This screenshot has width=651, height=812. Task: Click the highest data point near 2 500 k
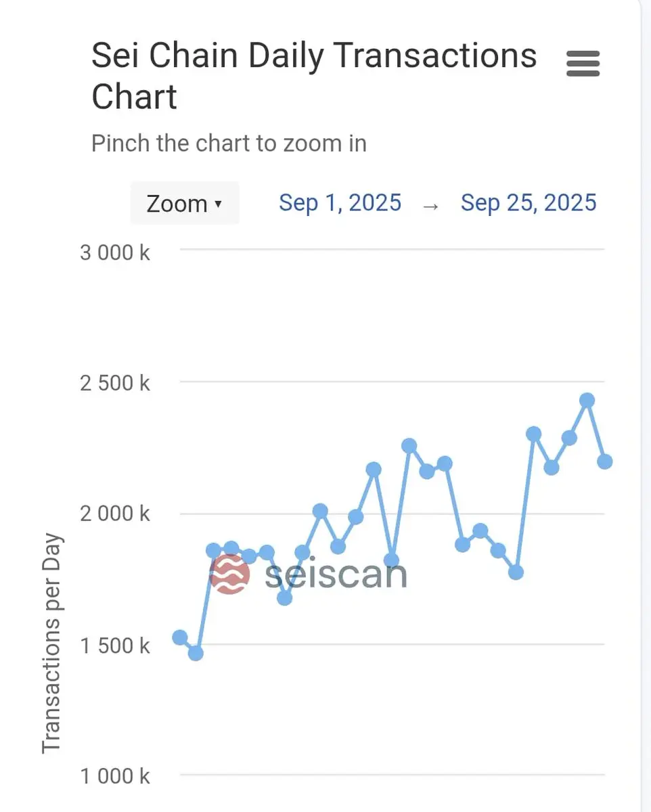point(587,401)
